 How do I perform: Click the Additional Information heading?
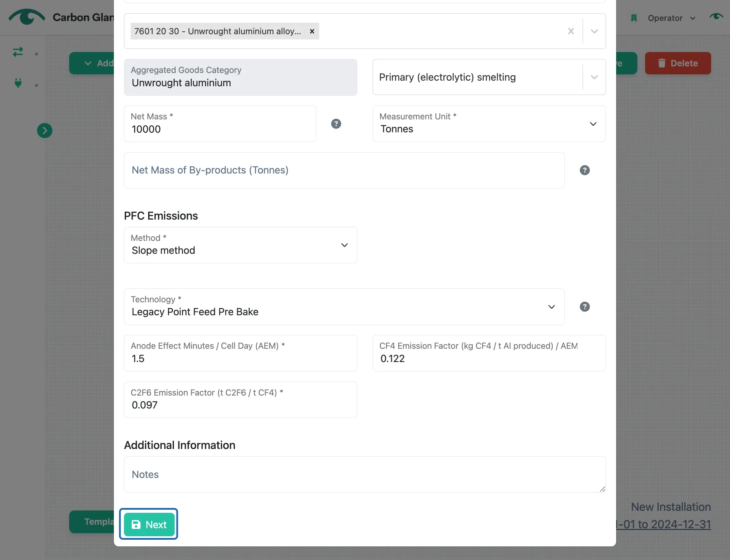tap(180, 445)
